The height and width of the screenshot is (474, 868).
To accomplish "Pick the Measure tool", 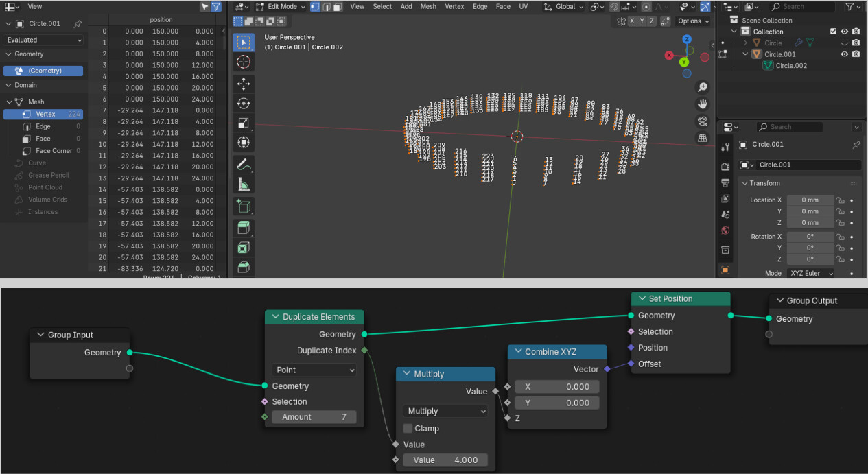I will [244, 185].
